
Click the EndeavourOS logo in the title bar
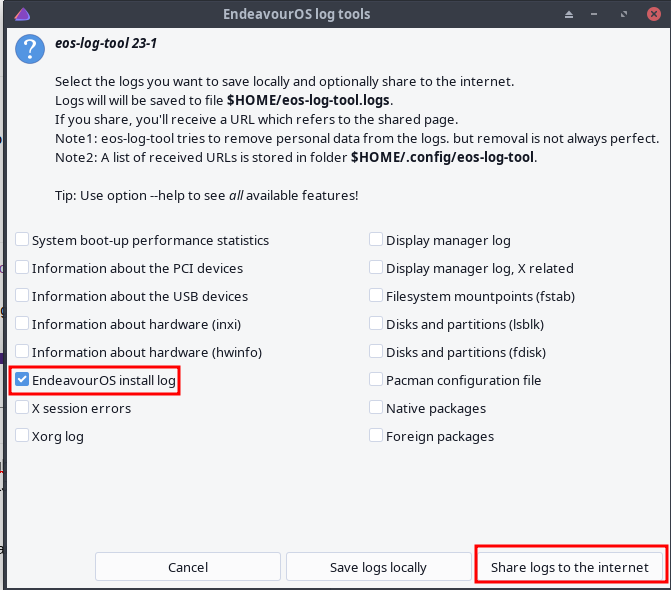22,15
